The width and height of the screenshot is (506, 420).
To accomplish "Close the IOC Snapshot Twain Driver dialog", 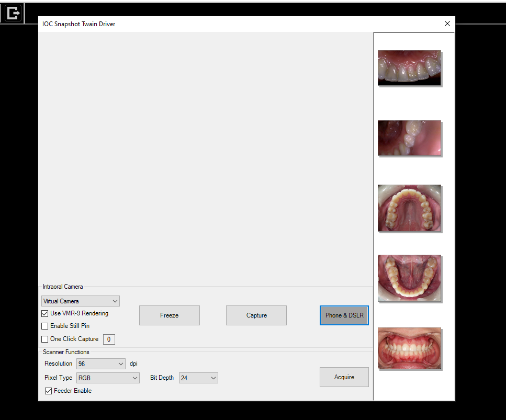I will tap(447, 24).
